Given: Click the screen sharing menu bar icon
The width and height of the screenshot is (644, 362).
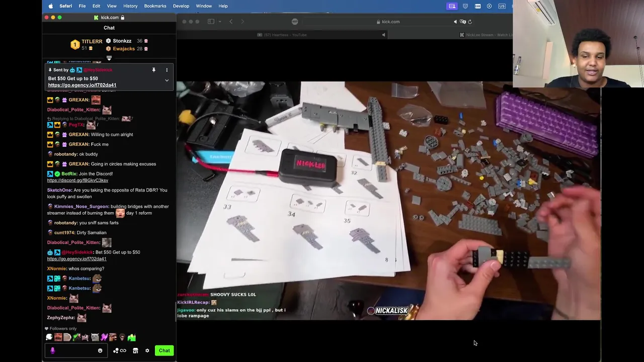Looking at the screenshot, I should (452, 6).
